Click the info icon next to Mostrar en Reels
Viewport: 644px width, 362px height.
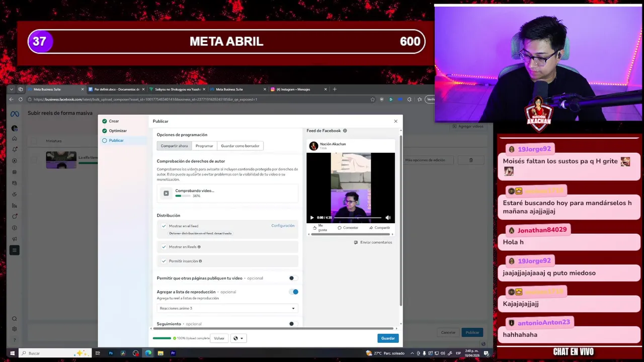click(199, 247)
